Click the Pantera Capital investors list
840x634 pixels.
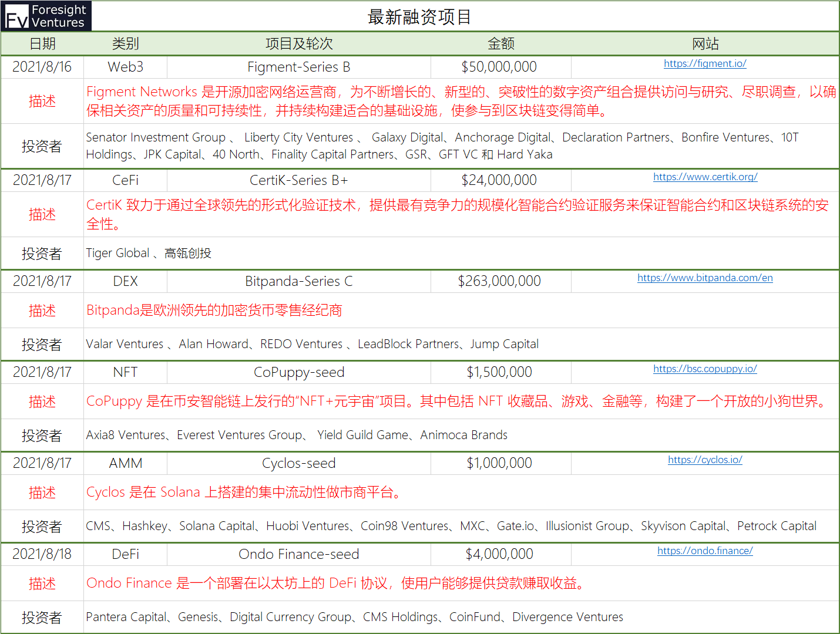click(x=355, y=617)
